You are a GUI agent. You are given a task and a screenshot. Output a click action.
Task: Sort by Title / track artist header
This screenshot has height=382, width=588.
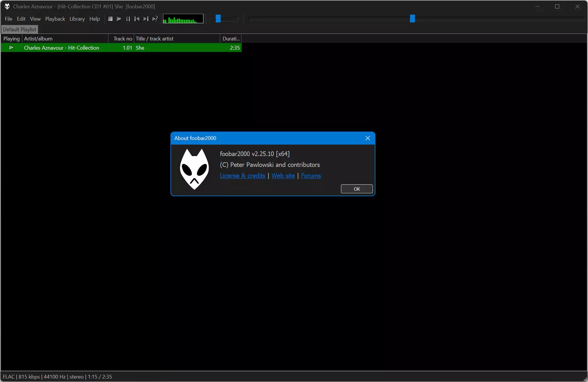coord(177,39)
